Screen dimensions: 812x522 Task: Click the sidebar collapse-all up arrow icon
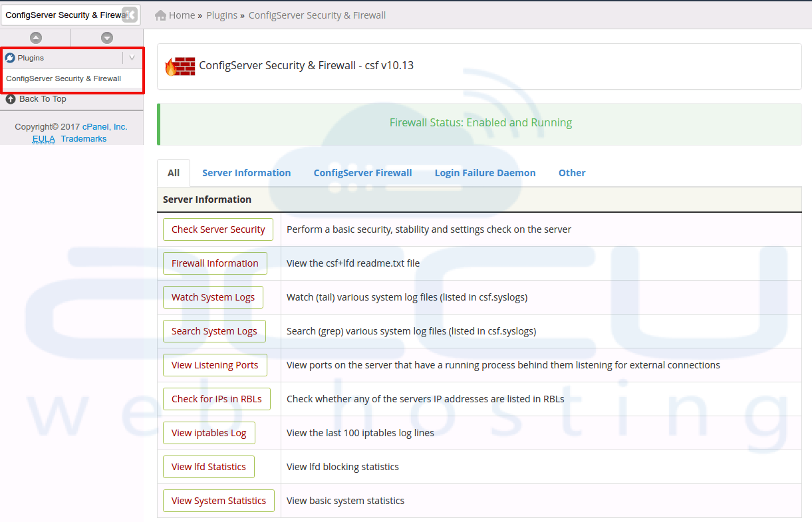point(36,38)
